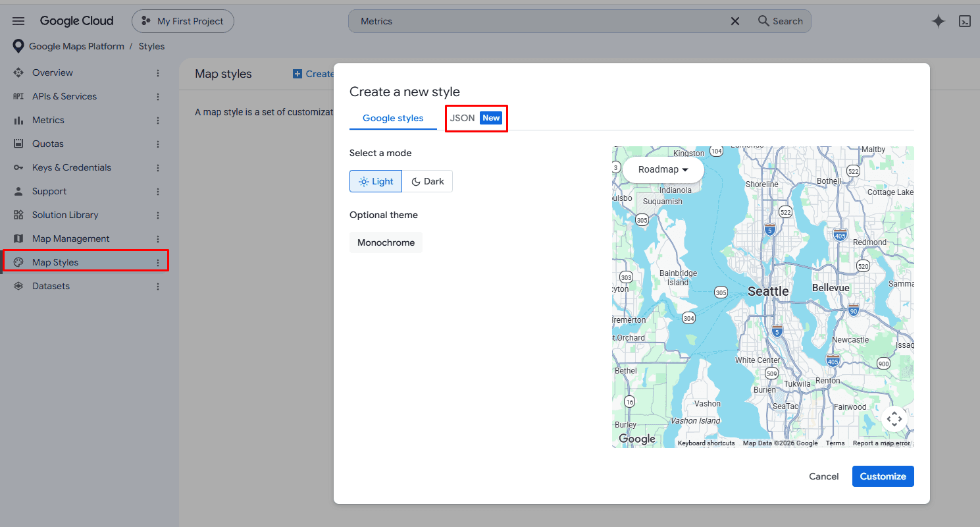Open the Gemini AI assistant sparkle icon
The height and width of the screenshot is (527, 980).
(x=939, y=21)
